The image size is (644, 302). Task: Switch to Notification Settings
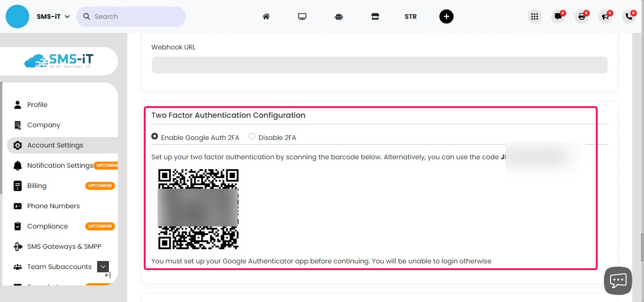point(60,165)
